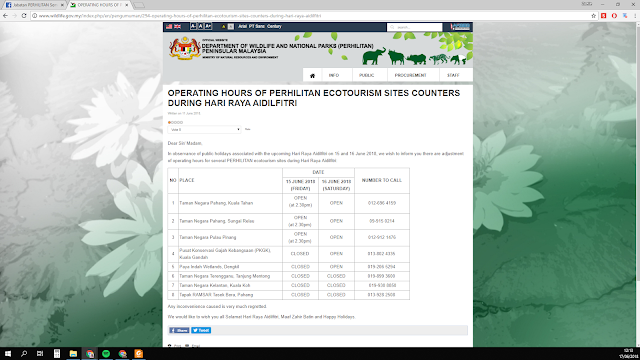This screenshot has width=640, height=360.
Task: Select 'Taman Negara Pahang, Kuala Tahan' table cell
Action: pyautogui.click(x=230, y=203)
